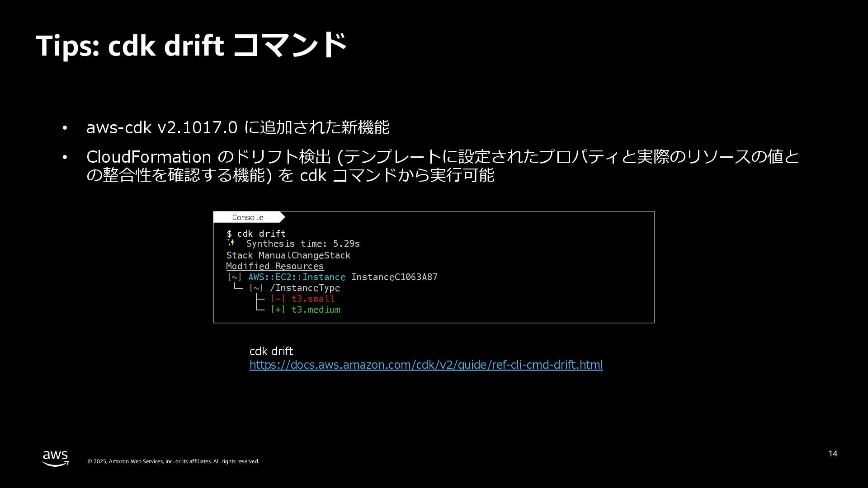Click the AWS logo in footer

(x=56, y=458)
